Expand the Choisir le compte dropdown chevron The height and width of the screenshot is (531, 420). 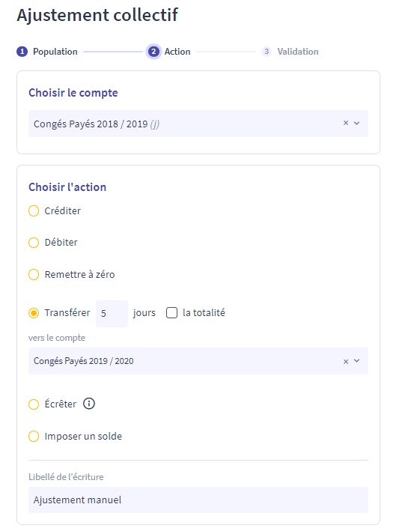click(356, 124)
